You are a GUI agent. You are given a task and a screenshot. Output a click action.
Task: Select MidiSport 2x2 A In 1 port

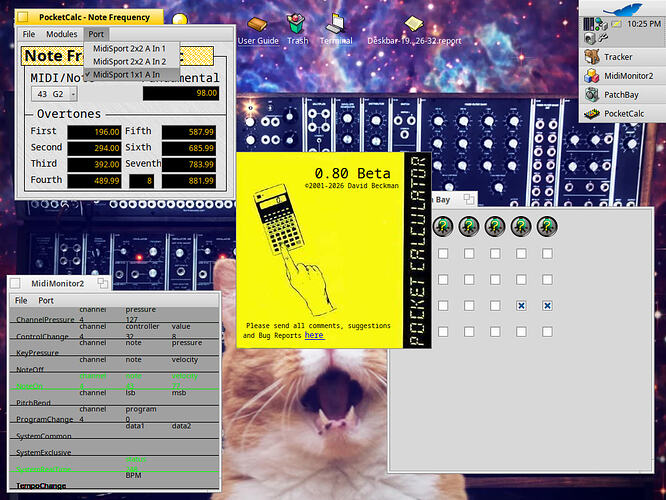pyautogui.click(x=132, y=48)
